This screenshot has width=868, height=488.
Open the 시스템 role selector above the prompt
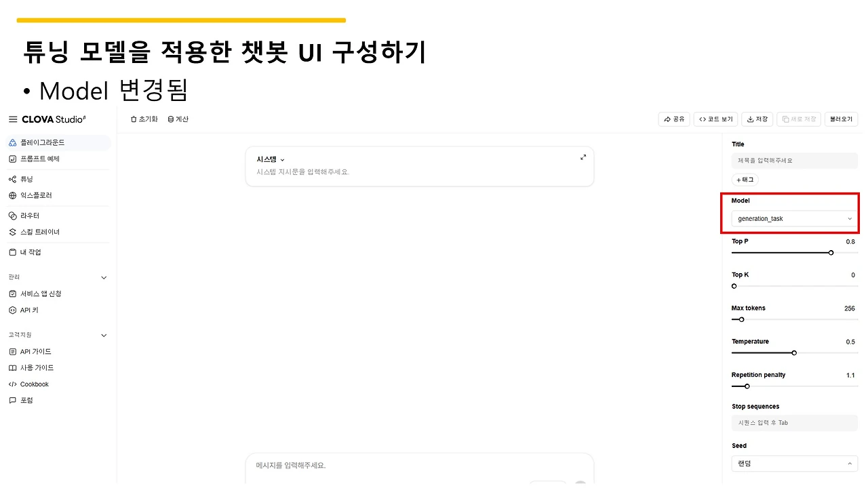pos(269,159)
